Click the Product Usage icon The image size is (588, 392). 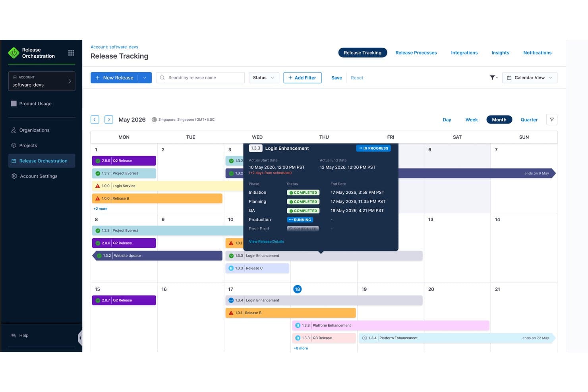coord(14,104)
